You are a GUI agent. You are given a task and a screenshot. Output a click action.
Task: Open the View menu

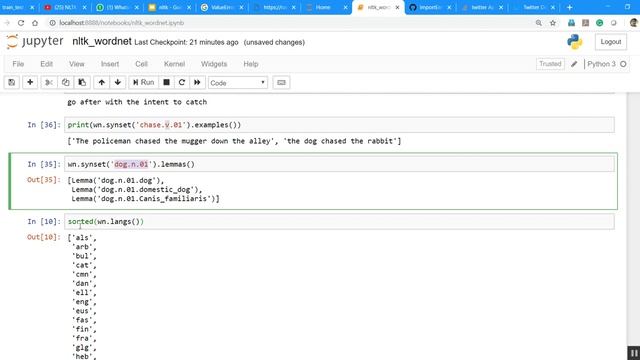[x=76, y=64]
